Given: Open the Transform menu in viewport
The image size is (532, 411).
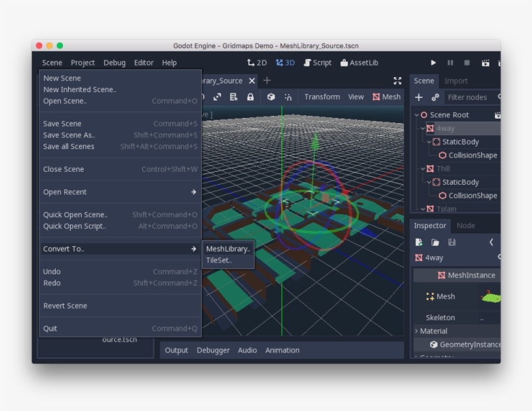Looking at the screenshot, I should (x=322, y=97).
